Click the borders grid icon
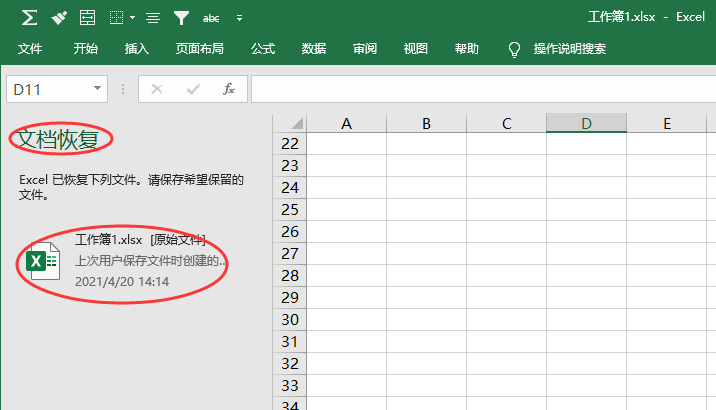 pyautogui.click(x=116, y=18)
